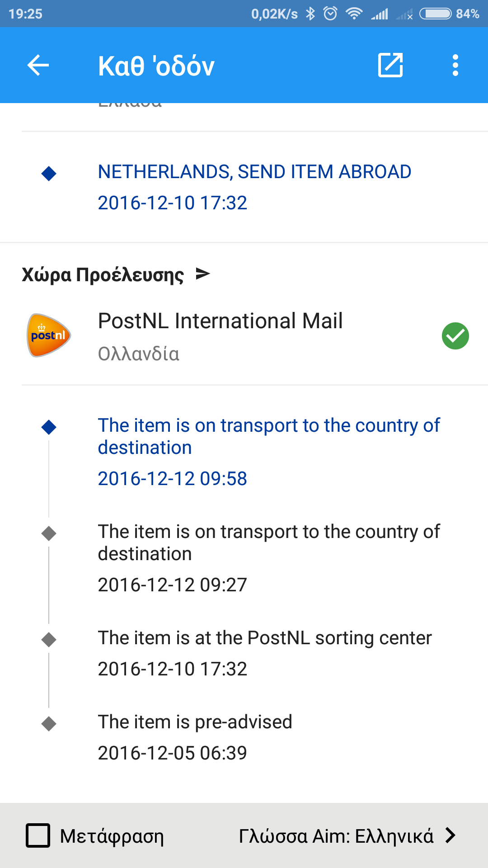Tap the alarm clock icon in status bar
Screen dimensions: 488x868
click(x=330, y=14)
